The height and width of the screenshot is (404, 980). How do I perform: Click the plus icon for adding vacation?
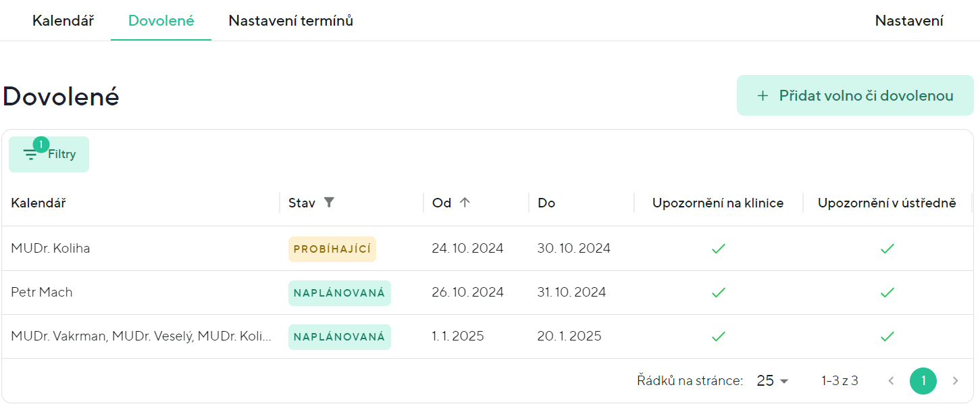(x=763, y=96)
